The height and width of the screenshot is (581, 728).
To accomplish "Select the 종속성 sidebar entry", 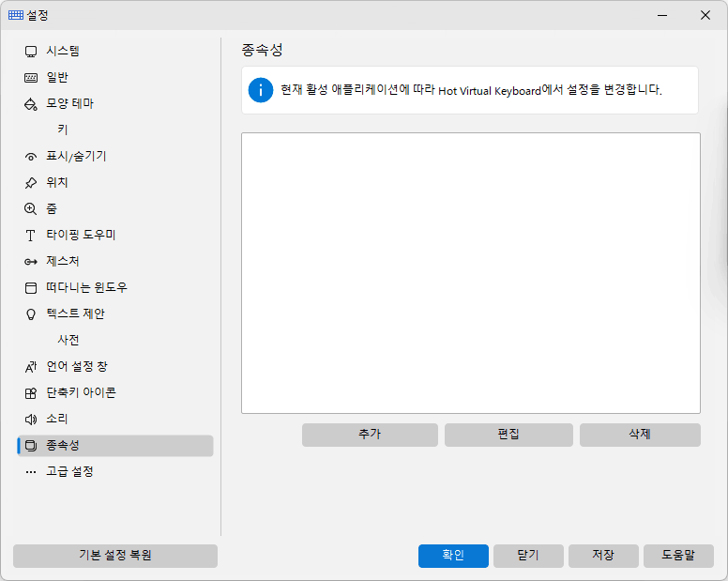I will 115,446.
